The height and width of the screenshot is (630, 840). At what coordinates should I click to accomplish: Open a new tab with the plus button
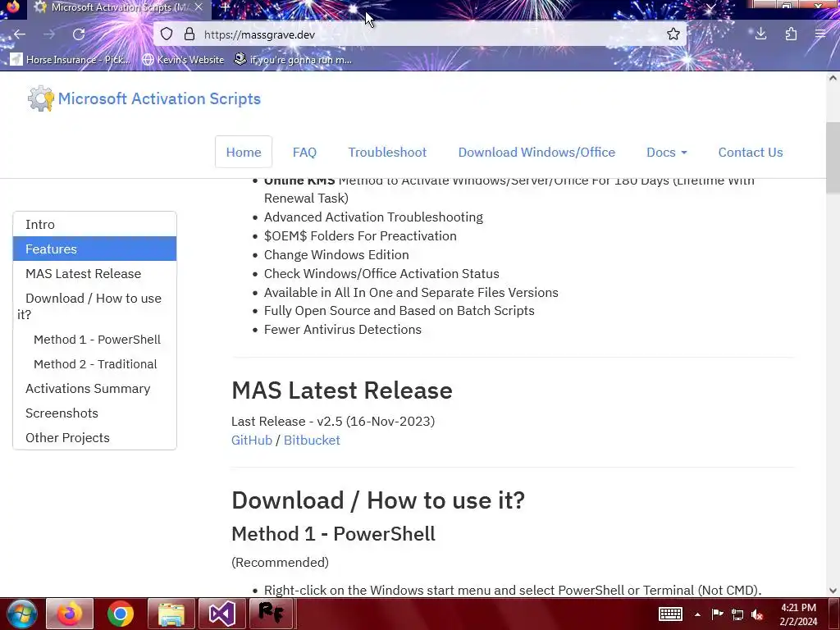click(x=226, y=7)
